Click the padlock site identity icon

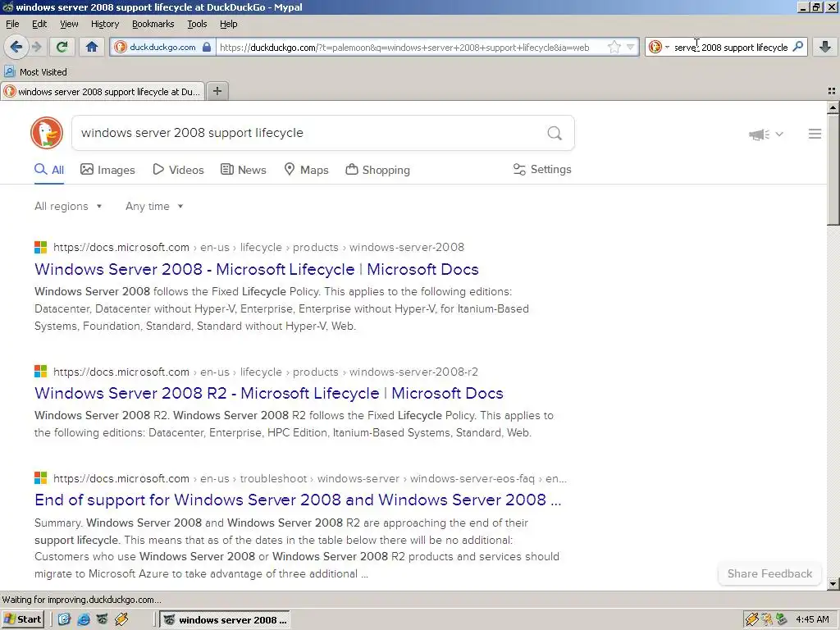tap(207, 47)
